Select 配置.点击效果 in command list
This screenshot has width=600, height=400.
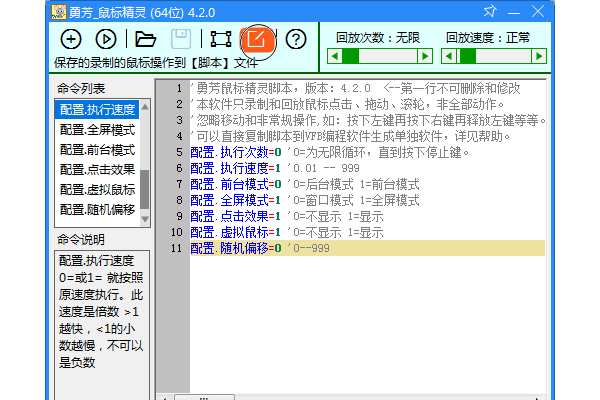coord(97,170)
